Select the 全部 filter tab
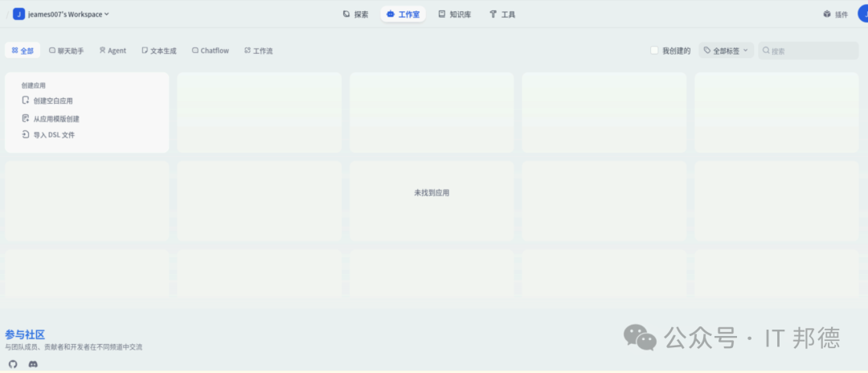 pyautogui.click(x=23, y=51)
